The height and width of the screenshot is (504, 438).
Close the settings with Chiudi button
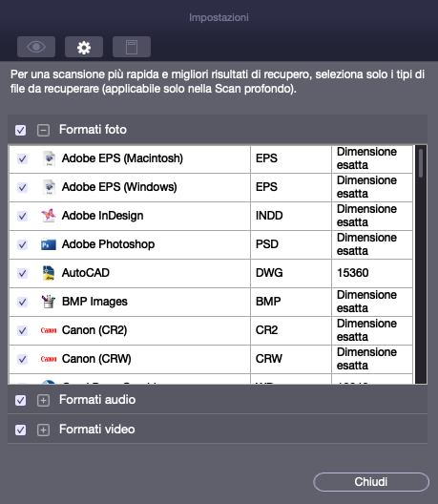(x=371, y=482)
